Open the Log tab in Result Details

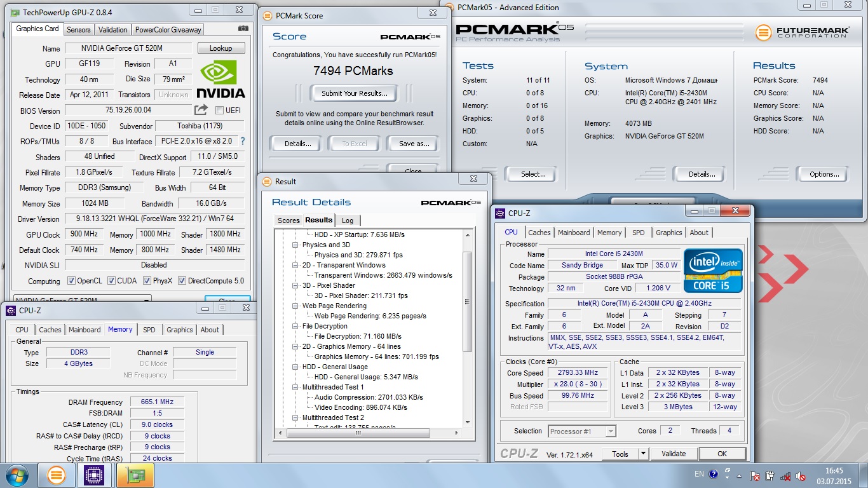tap(348, 220)
